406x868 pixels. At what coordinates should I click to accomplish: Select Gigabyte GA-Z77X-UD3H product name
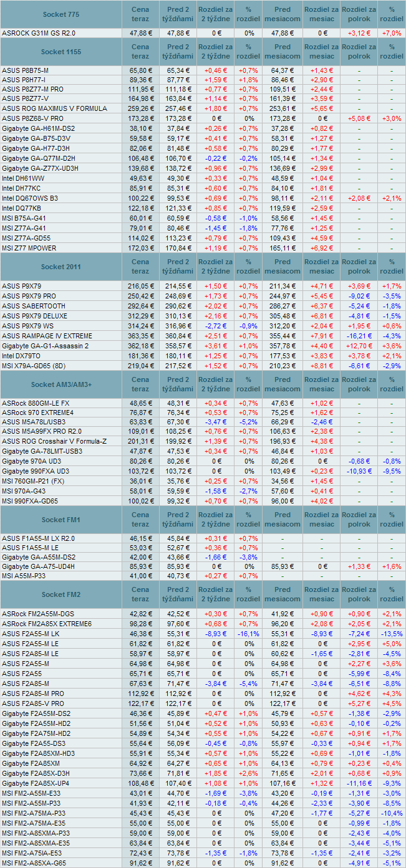(40, 168)
